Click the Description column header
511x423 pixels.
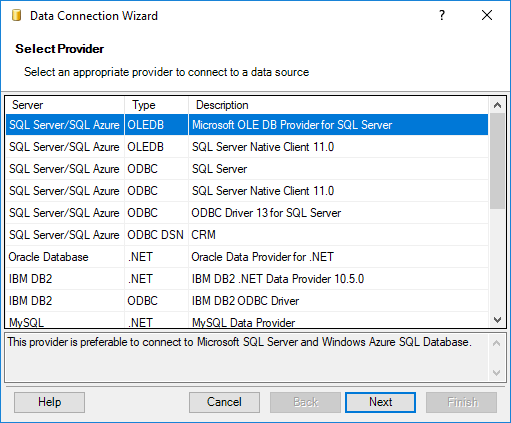click(x=338, y=105)
